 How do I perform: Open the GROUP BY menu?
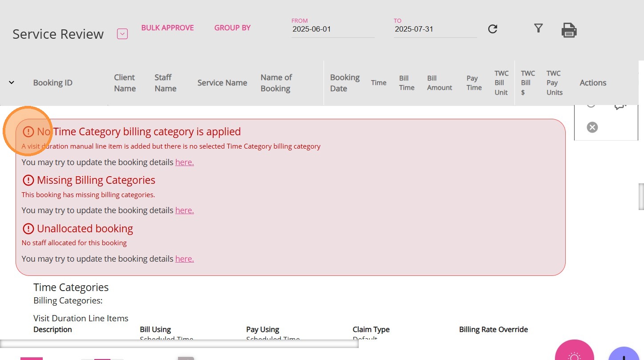(232, 28)
